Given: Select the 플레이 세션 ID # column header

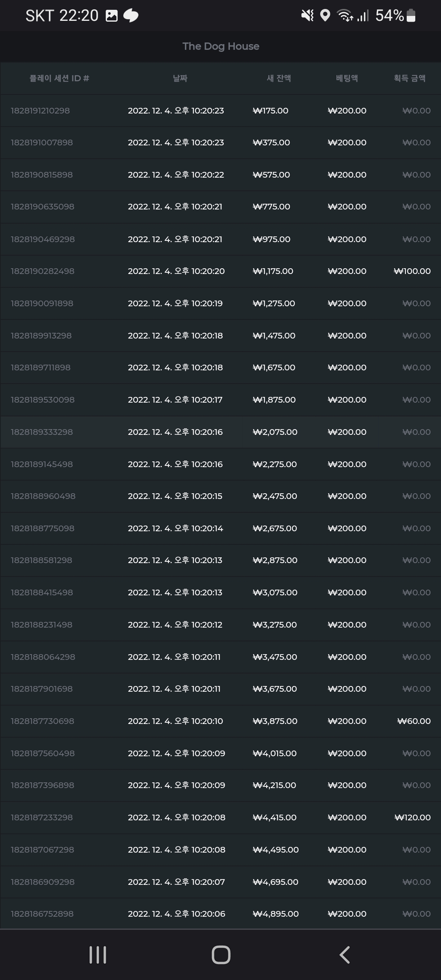Looking at the screenshot, I should (x=59, y=78).
